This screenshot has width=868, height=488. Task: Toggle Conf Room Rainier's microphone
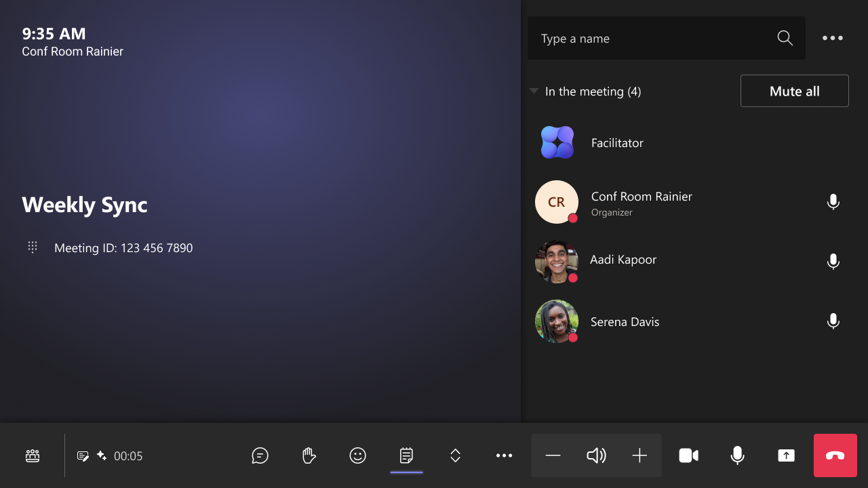coord(833,202)
